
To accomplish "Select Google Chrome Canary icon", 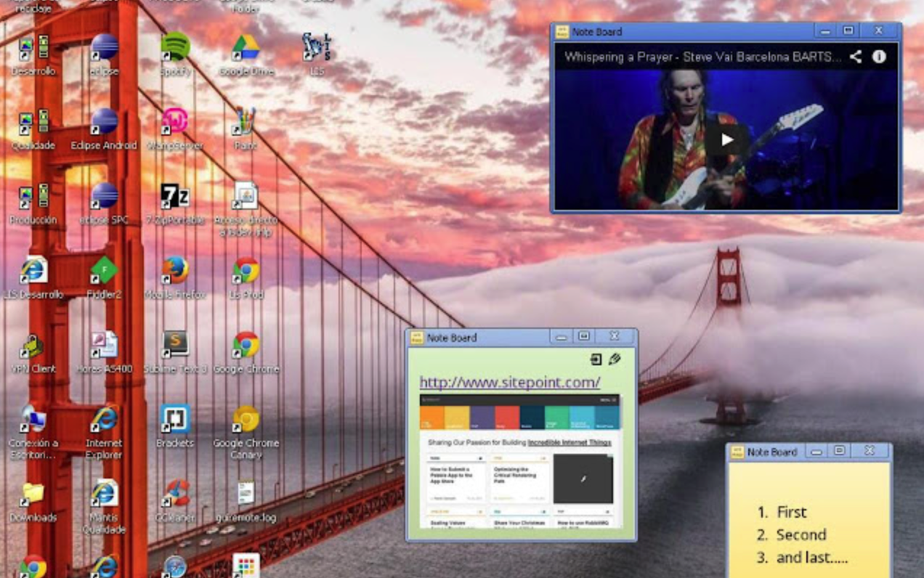I will [x=246, y=420].
